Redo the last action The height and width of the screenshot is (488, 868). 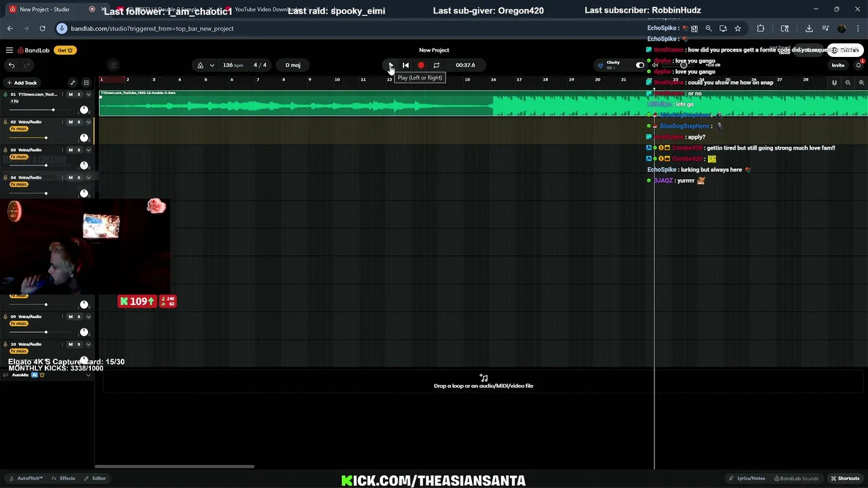click(x=27, y=65)
